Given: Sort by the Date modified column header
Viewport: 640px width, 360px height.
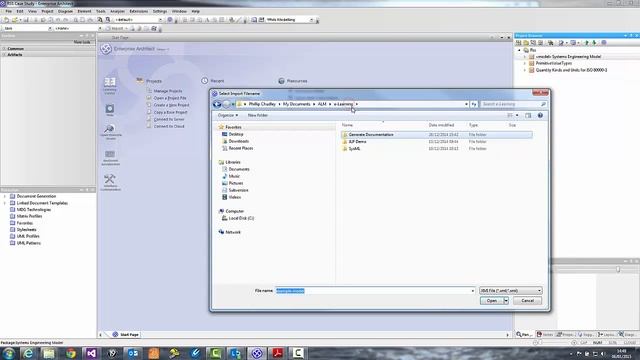Looking at the screenshot, I should click(x=441, y=125).
